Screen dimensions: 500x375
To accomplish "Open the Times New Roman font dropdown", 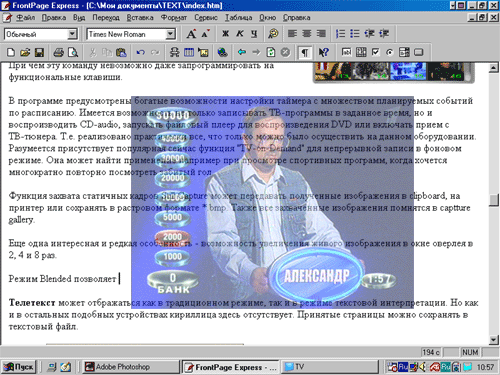I will pos(170,34).
